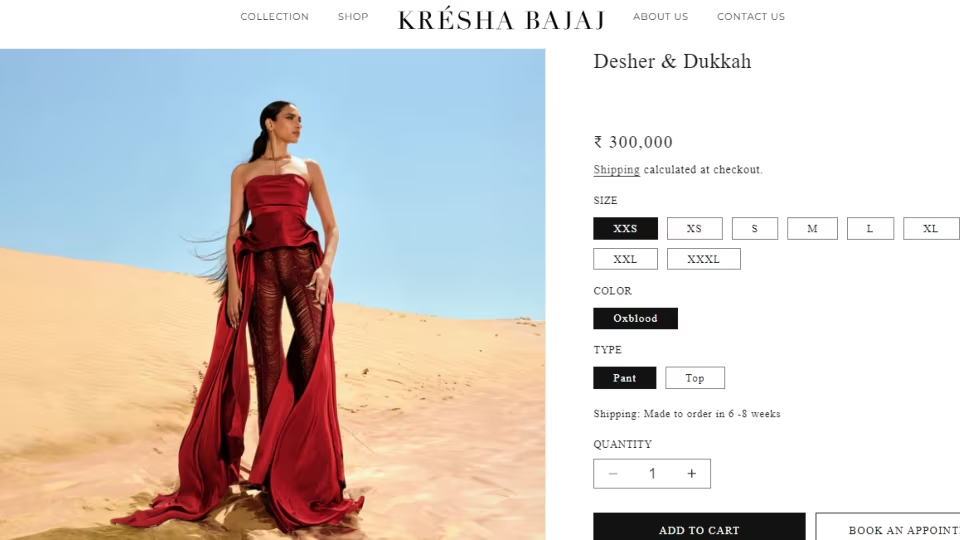Image resolution: width=960 pixels, height=540 pixels.
Task: Select the Oxblood color option
Action: point(635,318)
